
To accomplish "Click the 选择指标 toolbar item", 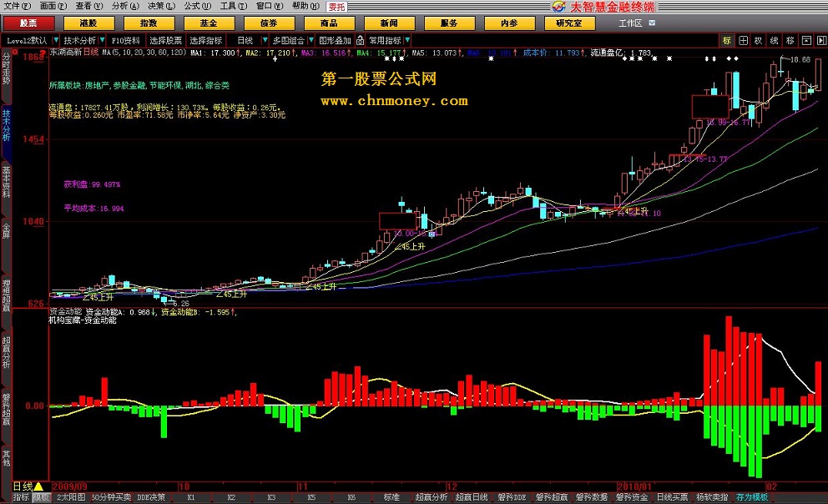I will pyautogui.click(x=206, y=40).
